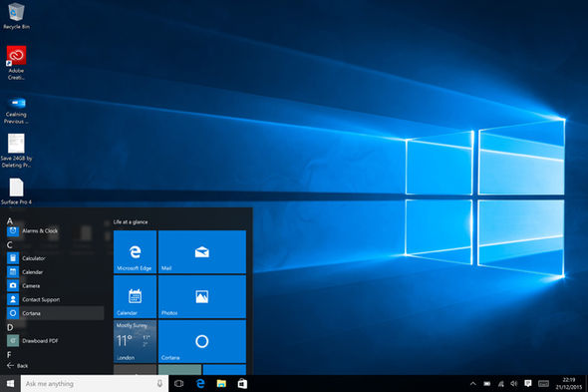The height and width of the screenshot is (392, 588).
Task: Launch Edge from the taskbar
Action: tap(200, 383)
